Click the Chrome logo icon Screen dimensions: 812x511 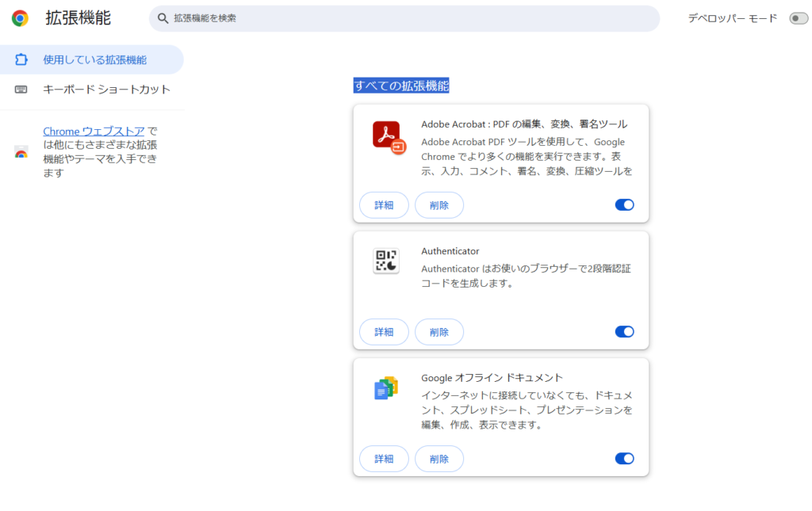pyautogui.click(x=19, y=17)
